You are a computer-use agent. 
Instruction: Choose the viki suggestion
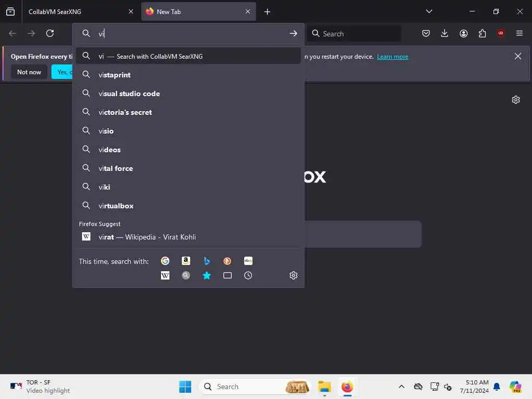[188, 187]
